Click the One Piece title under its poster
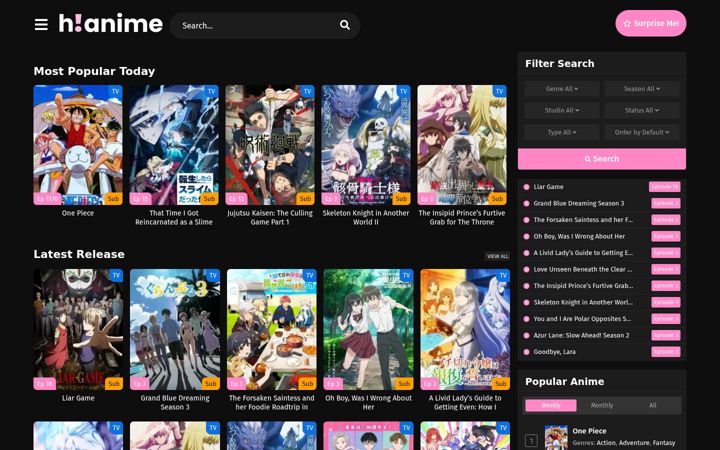Viewport: 720px width, 450px height. tap(78, 213)
